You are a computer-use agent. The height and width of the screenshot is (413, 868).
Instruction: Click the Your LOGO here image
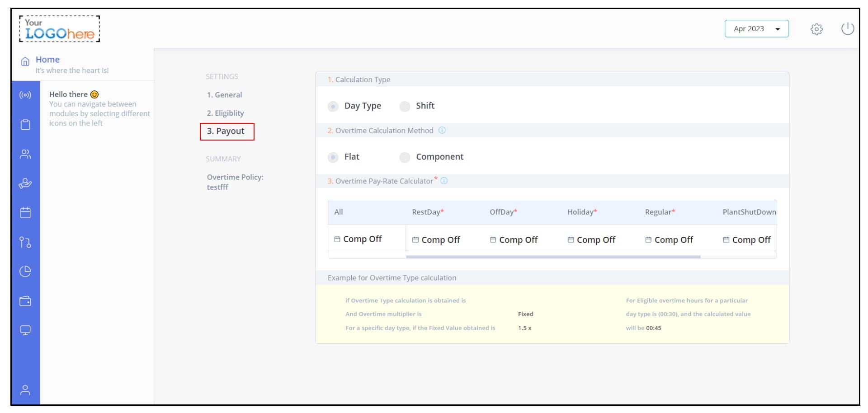pyautogui.click(x=59, y=29)
